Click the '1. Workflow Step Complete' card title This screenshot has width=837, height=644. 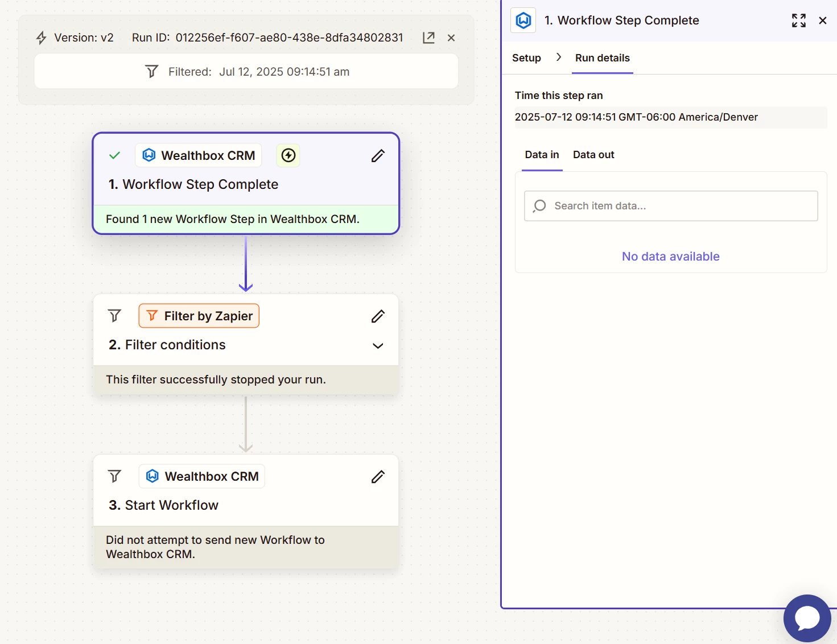click(193, 184)
